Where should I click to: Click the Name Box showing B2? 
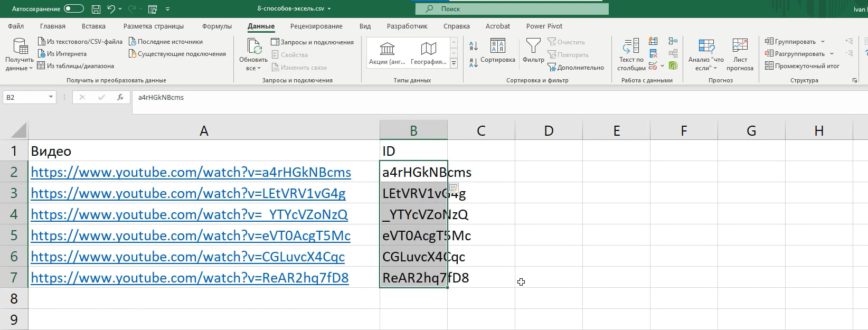point(25,97)
